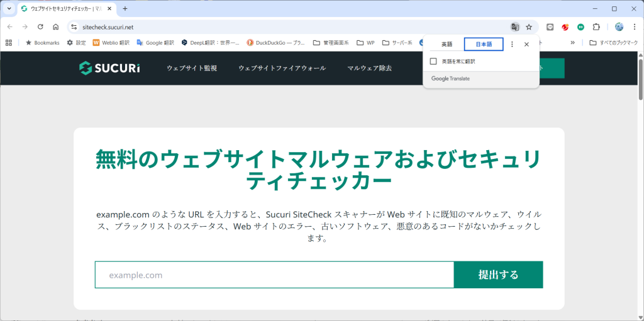The height and width of the screenshot is (321, 644).
Task: Click the Google Translate icon in address bar
Action: [515, 27]
